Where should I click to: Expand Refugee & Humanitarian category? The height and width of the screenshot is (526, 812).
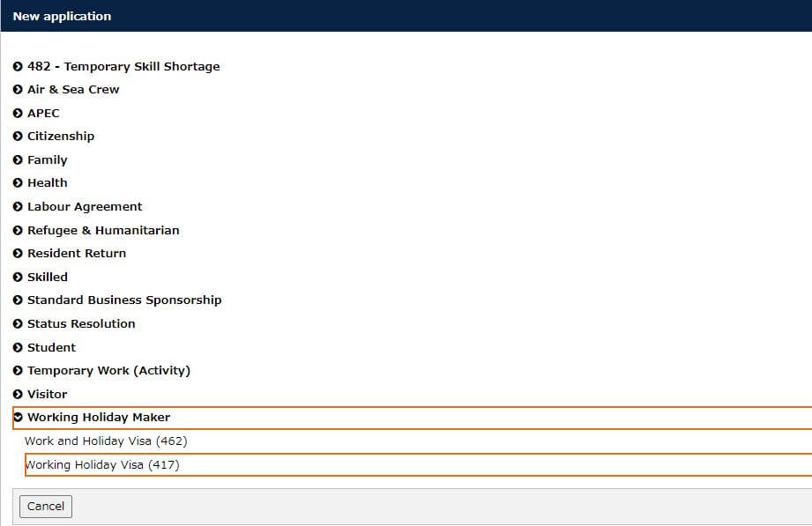[x=103, y=230]
